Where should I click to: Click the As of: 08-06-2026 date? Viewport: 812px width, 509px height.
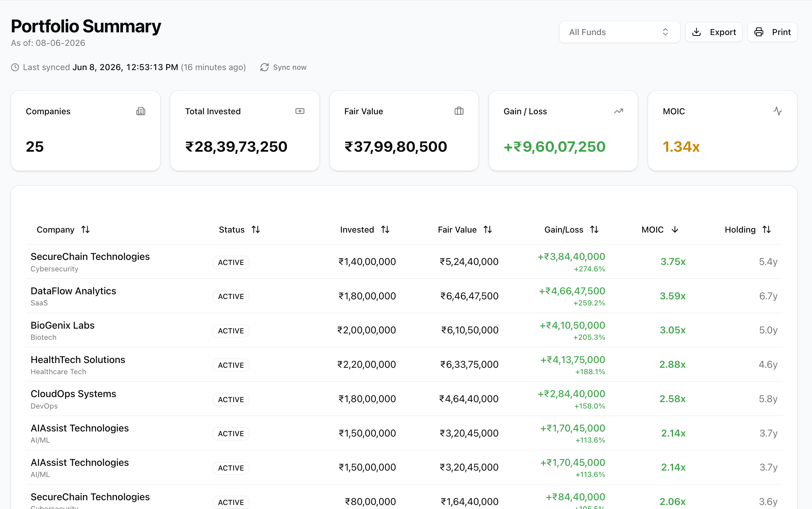click(x=48, y=43)
